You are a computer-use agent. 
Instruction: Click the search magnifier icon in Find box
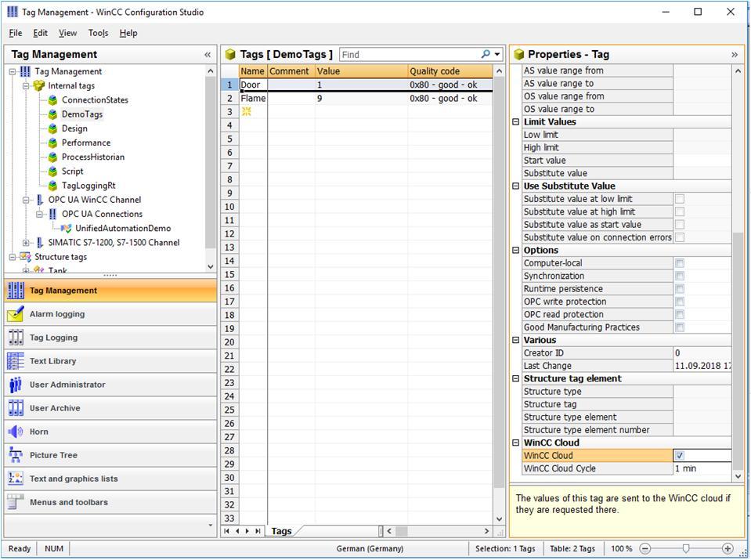pyautogui.click(x=486, y=54)
